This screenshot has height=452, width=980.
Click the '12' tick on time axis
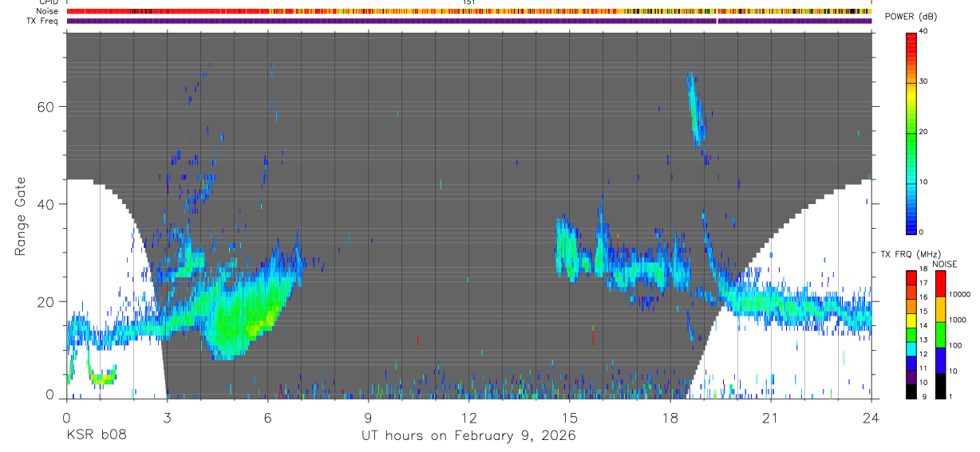click(x=468, y=416)
